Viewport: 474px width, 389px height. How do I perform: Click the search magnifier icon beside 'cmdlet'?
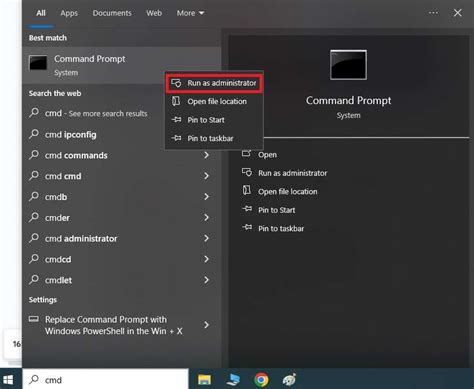click(x=34, y=279)
